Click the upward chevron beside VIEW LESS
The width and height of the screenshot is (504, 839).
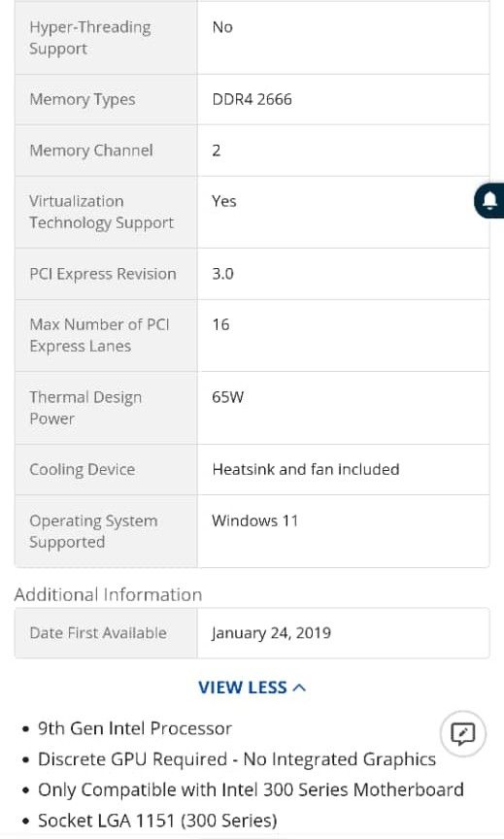300,688
